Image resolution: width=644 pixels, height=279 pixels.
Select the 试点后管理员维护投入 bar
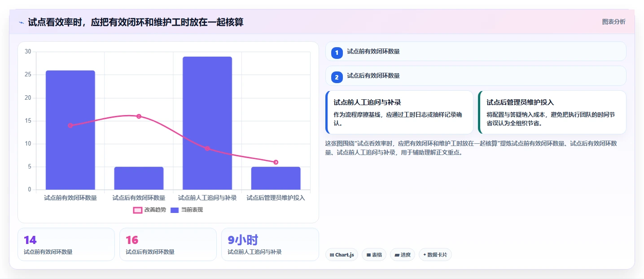coord(276,178)
